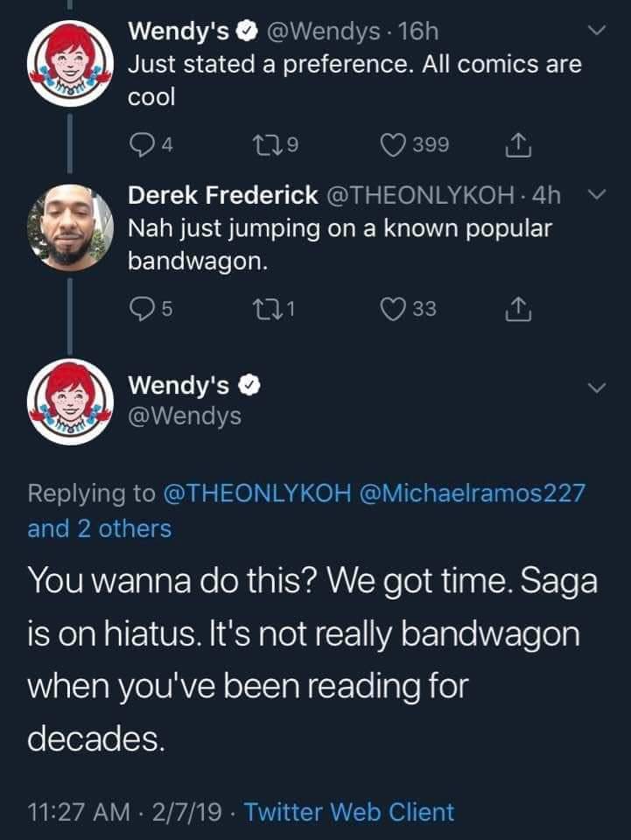This screenshot has width=631, height=840.
Task: Reply to Wendy's 'All comics are cool' tweet
Action: (142, 145)
